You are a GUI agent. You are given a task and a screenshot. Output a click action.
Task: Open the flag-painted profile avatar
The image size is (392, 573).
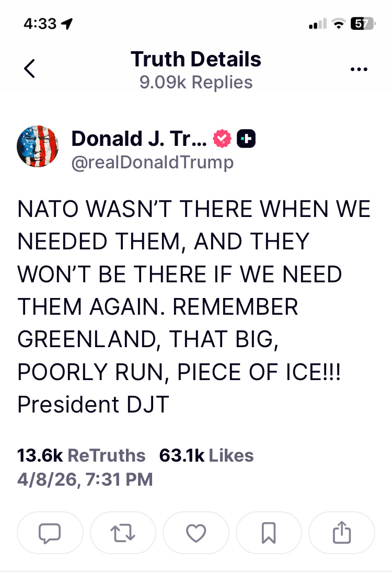click(38, 146)
